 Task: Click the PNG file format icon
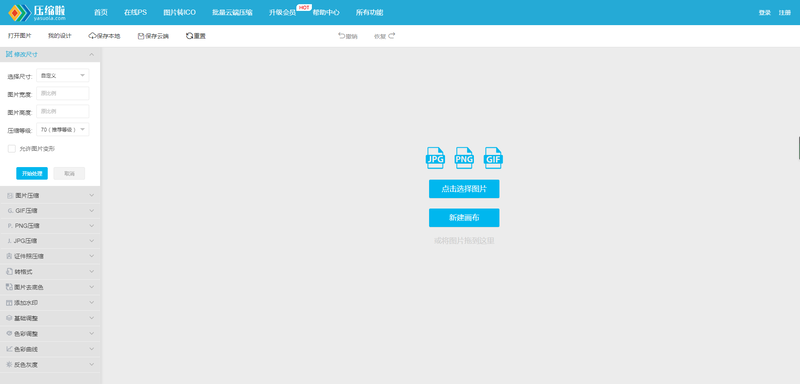464,158
